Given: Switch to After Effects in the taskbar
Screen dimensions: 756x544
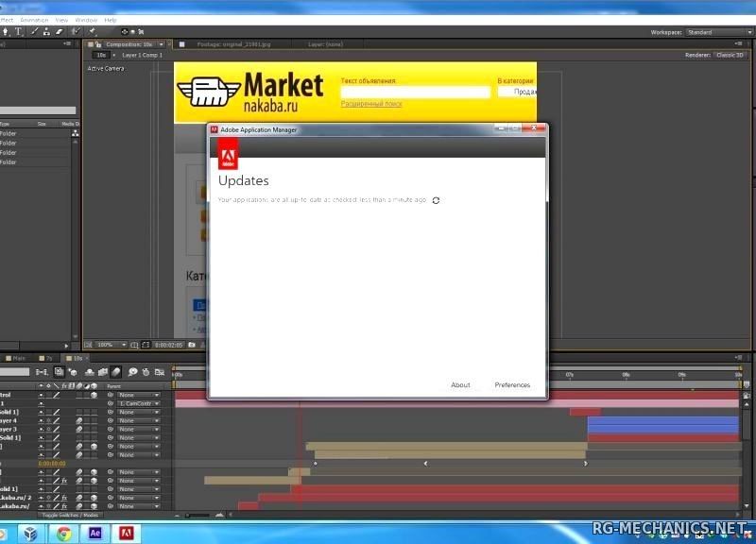Looking at the screenshot, I should [95, 533].
